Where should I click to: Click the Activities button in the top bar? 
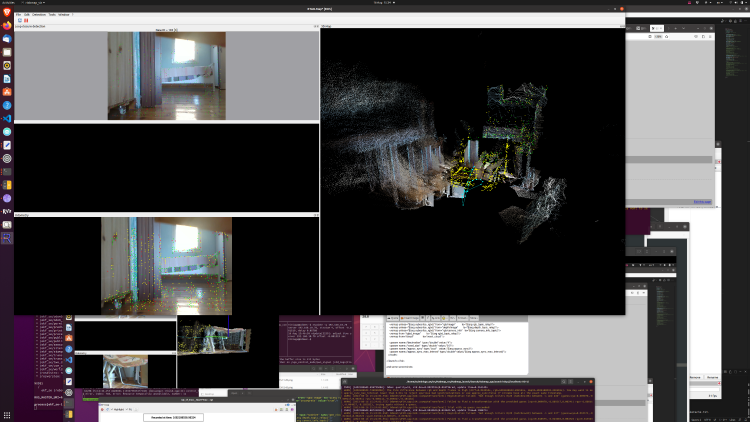pyautogui.click(x=12, y=3)
